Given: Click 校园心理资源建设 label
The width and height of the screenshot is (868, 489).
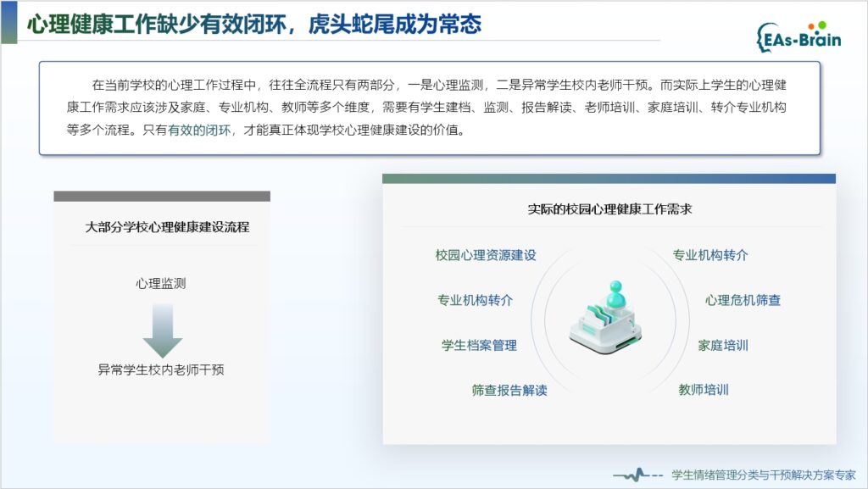Looking at the screenshot, I should [486, 255].
